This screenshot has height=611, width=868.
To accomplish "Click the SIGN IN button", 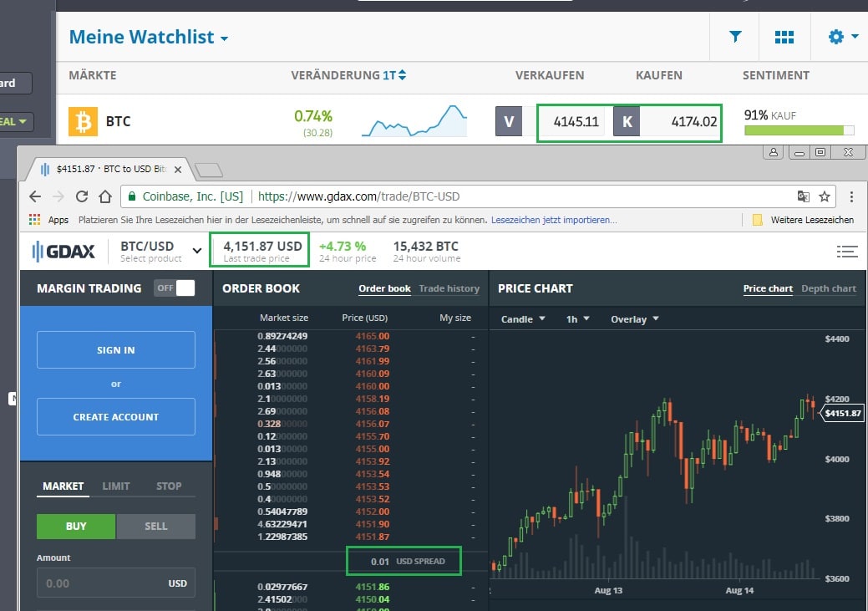I will [x=116, y=350].
